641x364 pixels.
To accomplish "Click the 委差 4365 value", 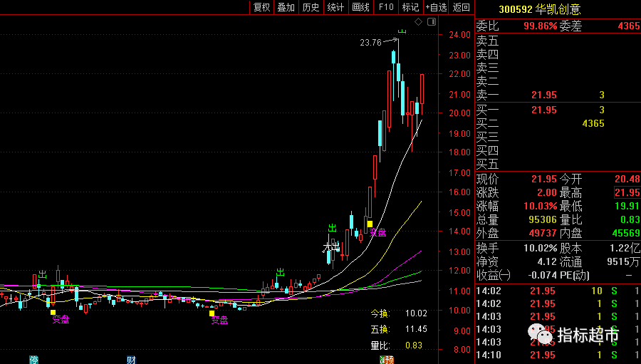I will coord(629,26).
